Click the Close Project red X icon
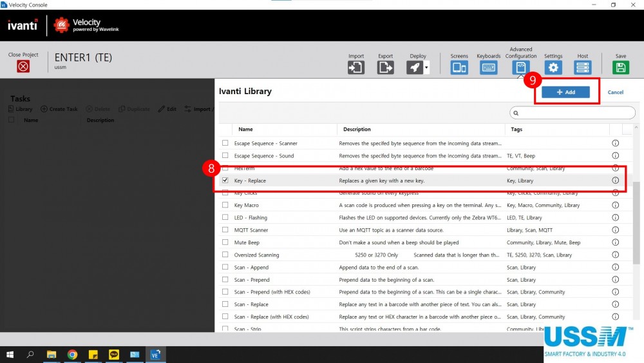Viewport: 644px width, 363px height. coord(23,66)
